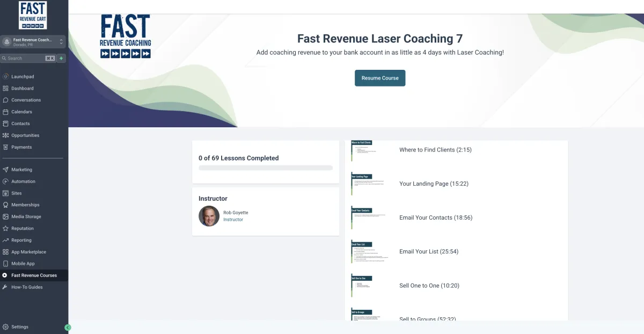Click Rob Goyette's instructor photo
The height and width of the screenshot is (334, 644).
click(209, 216)
